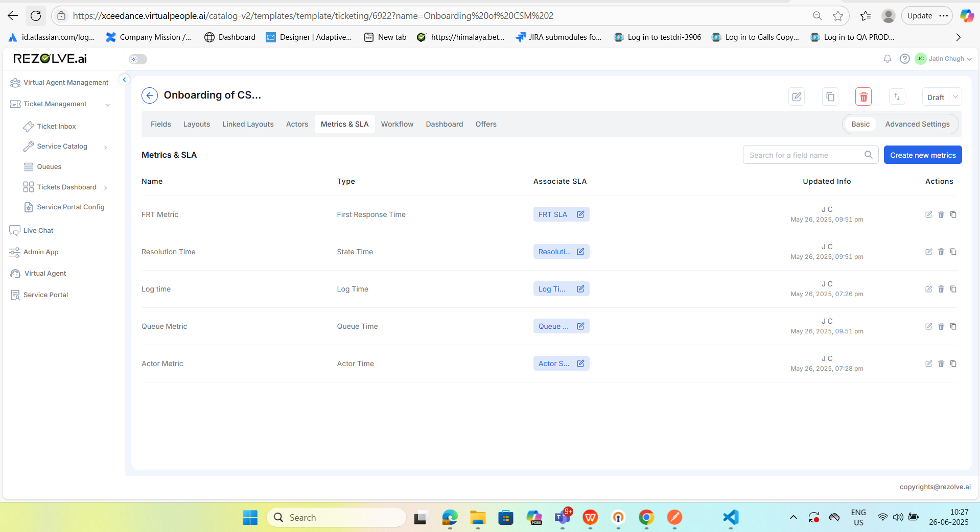Open Google Chrome from taskbar
980x532 pixels.
[646, 518]
